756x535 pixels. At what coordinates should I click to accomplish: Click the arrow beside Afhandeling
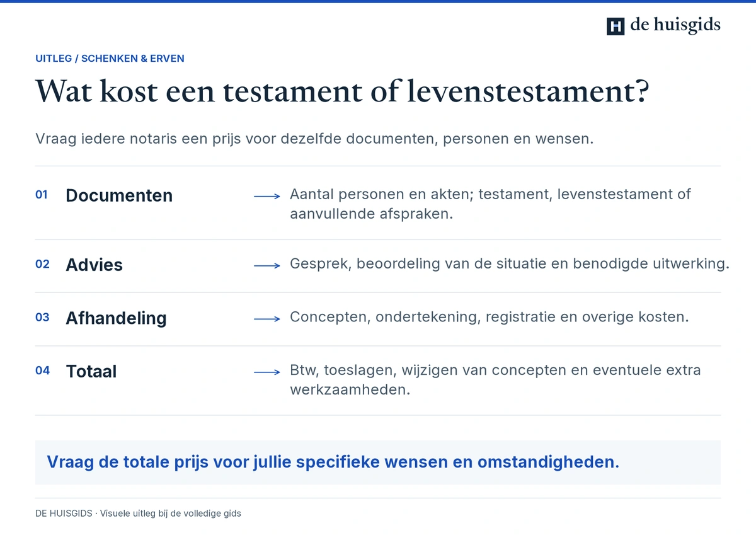(x=267, y=319)
